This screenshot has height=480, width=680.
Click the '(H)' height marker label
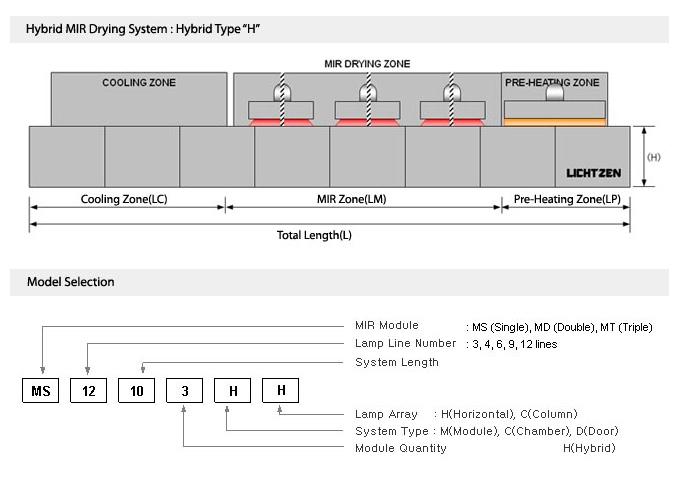pyautogui.click(x=654, y=157)
